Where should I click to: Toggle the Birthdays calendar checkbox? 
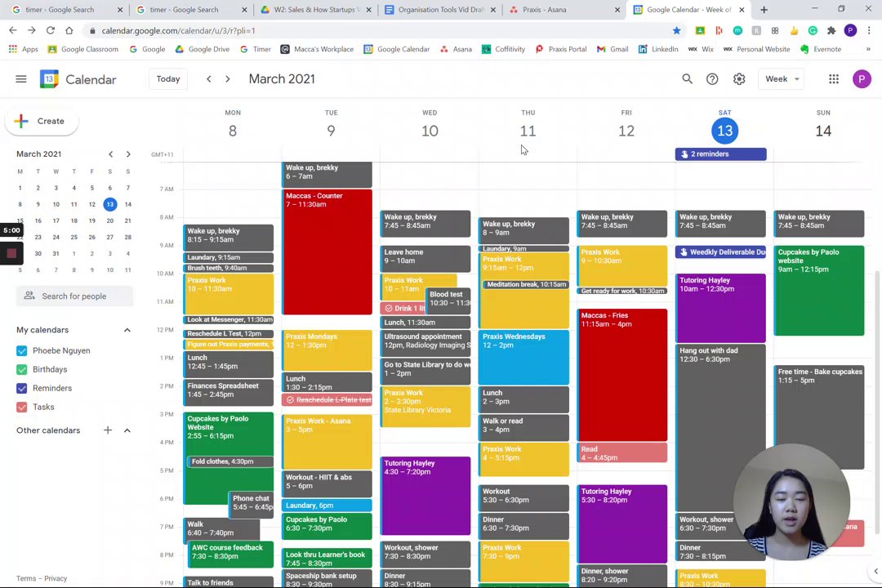click(22, 370)
